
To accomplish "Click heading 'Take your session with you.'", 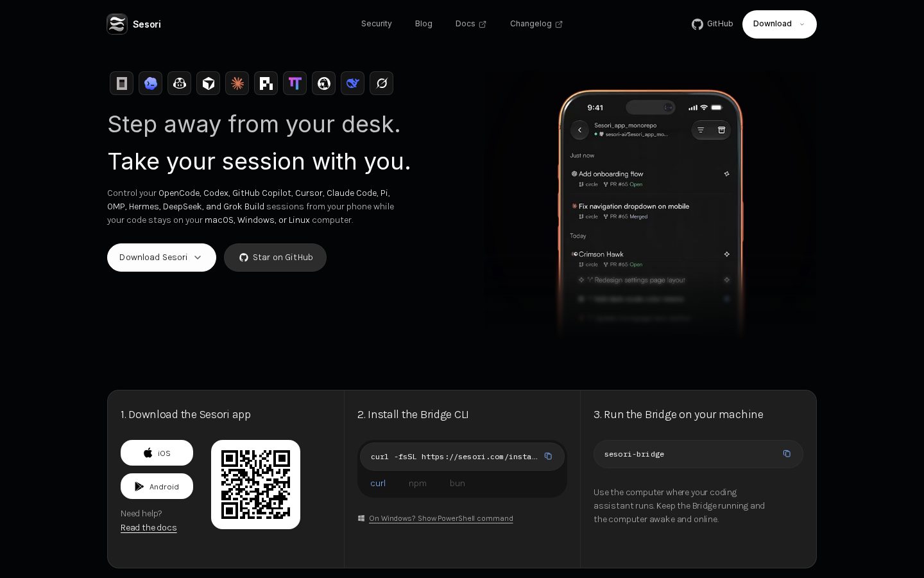I will [259, 161].
